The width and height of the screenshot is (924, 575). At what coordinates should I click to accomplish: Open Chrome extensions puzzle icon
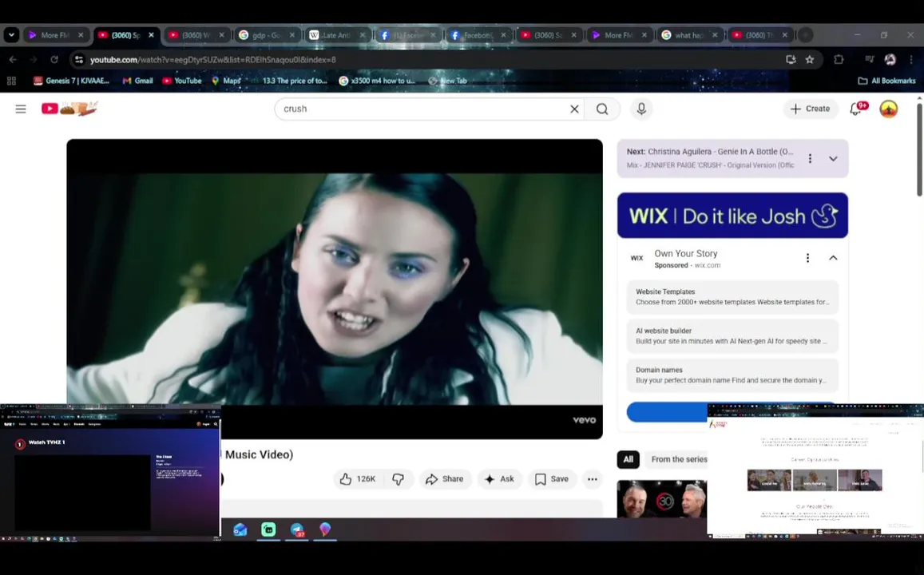tap(838, 60)
